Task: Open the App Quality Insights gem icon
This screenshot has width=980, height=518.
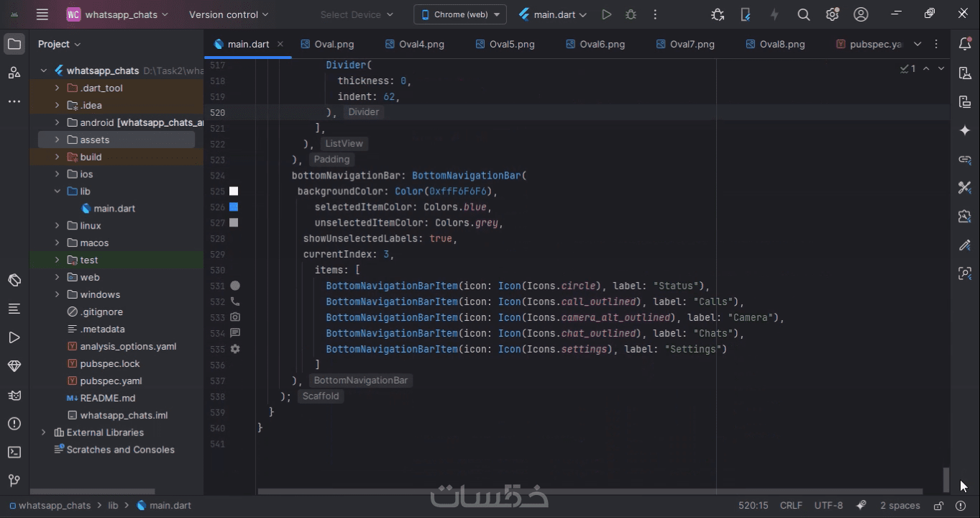Action: coord(14,366)
